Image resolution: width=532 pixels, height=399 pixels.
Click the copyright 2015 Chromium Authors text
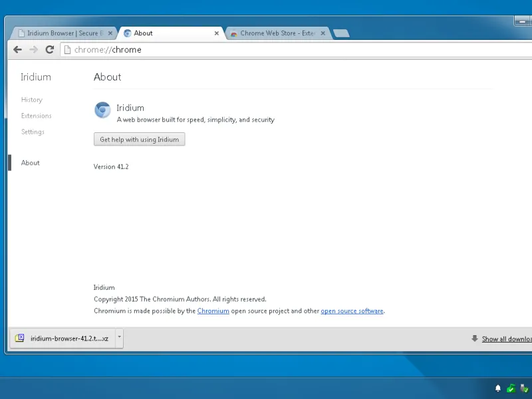point(180,299)
